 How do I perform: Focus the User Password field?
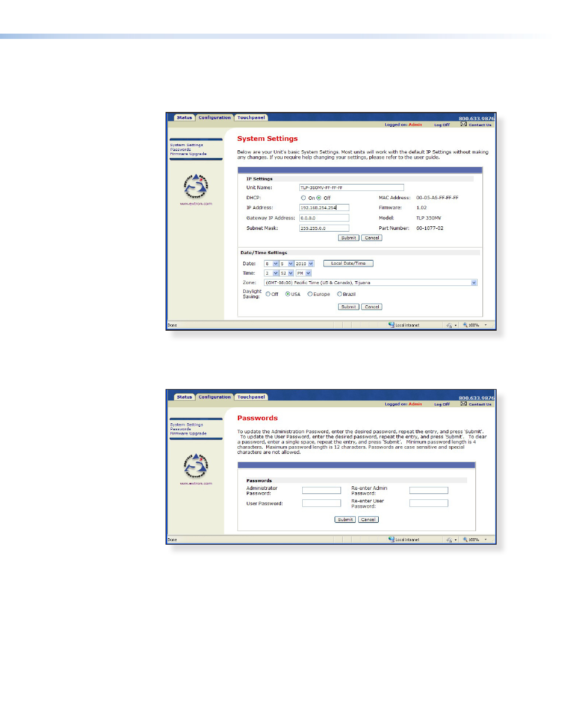click(322, 503)
